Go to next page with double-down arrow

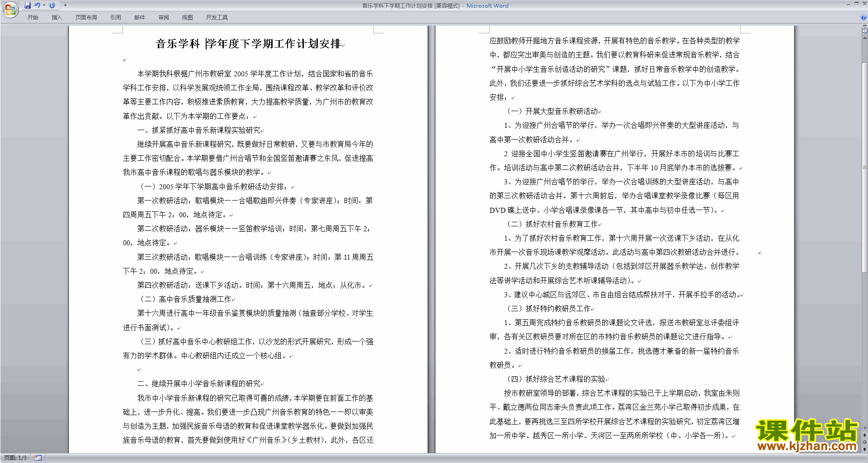tap(864, 449)
